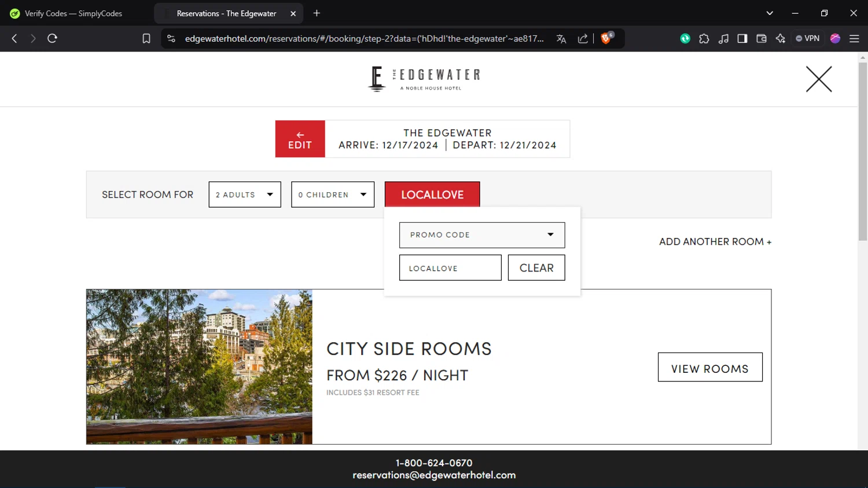Select the Reservations - The Edgewater tab
This screenshot has height=488, width=868.
pyautogui.click(x=227, y=13)
